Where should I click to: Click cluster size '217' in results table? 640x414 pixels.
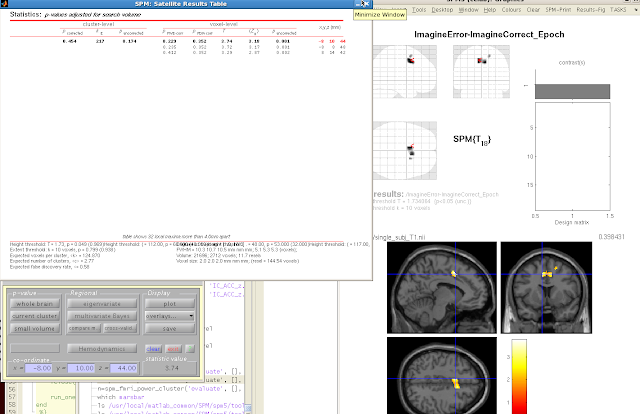click(x=100, y=41)
